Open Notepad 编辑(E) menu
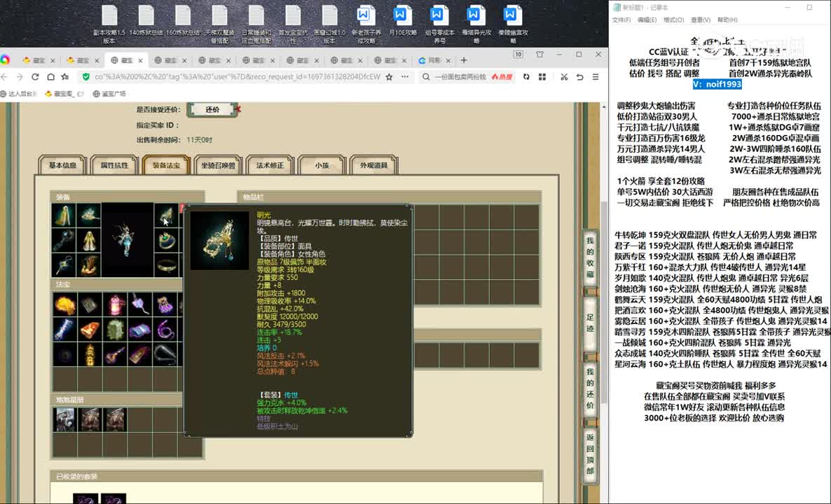This screenshot has height=504, width=831. pos(647,20)
